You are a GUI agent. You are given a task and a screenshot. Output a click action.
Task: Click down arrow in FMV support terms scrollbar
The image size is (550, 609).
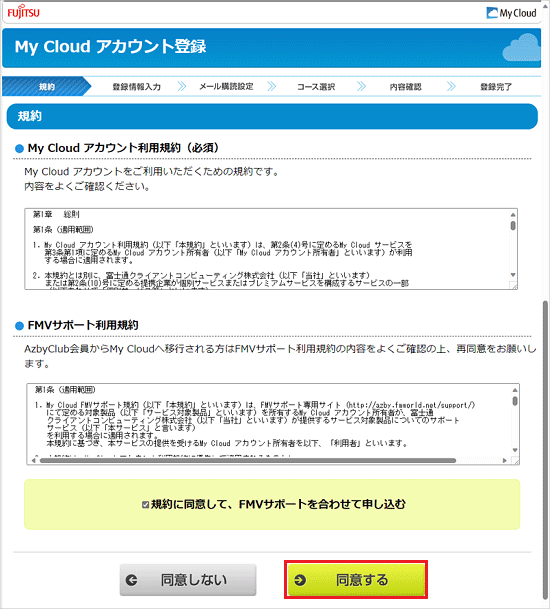(515, 450)
